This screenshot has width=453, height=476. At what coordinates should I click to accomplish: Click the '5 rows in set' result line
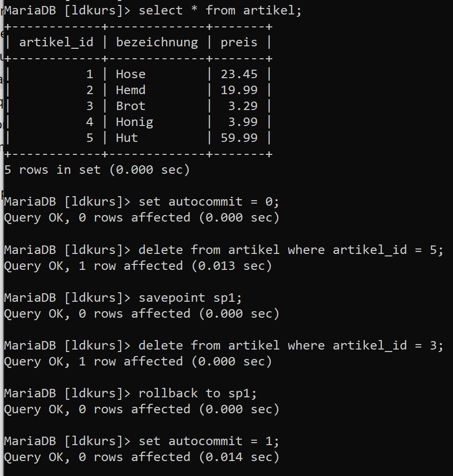point(97,170)
